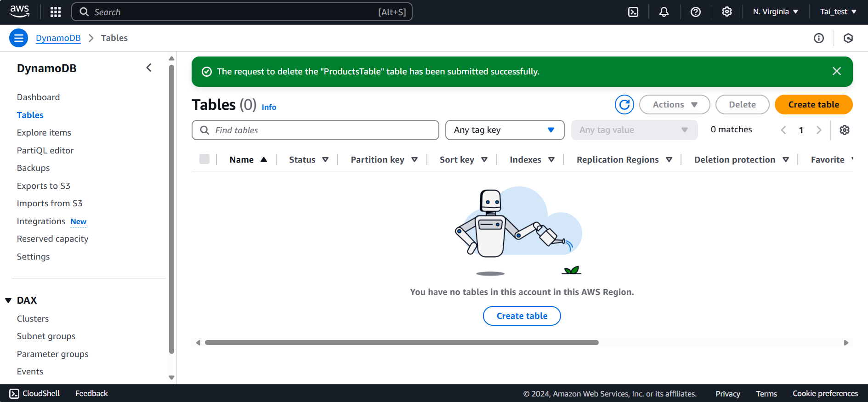Open Cookie preferences
Image resolution: width=868 pixels, height=402 pixels.
pyautogui.click(x=825, y=394)
